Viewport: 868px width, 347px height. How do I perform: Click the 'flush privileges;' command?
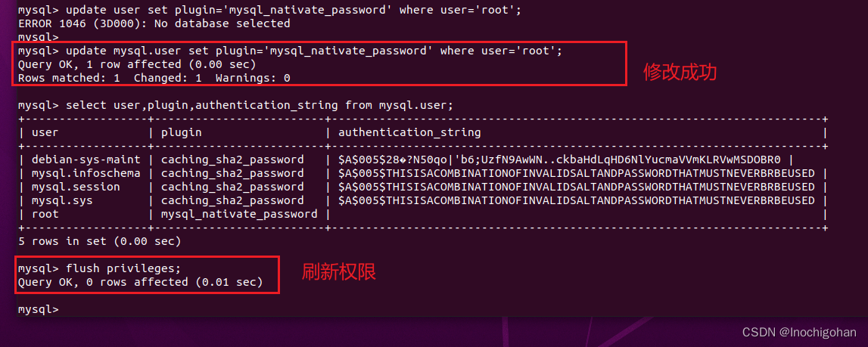tap(123, 268)
